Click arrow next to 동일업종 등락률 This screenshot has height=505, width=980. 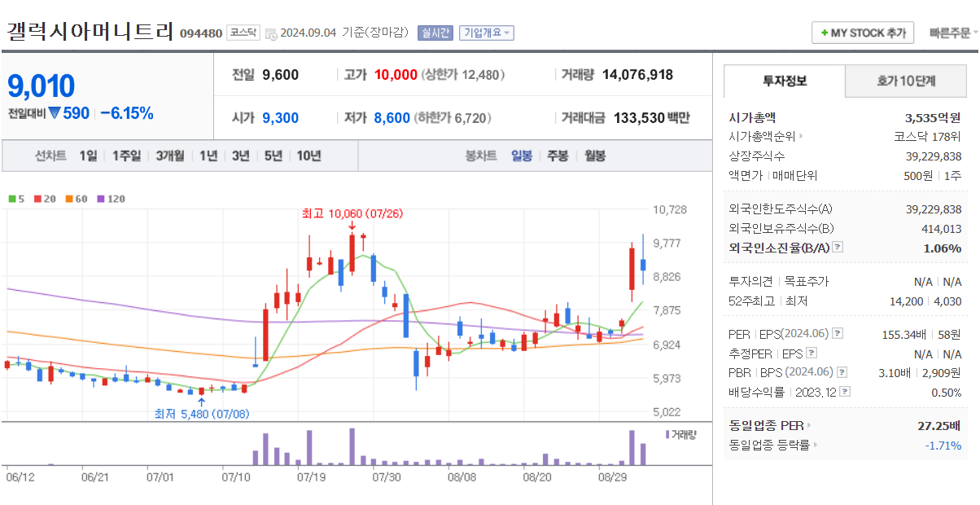point(815,445)
